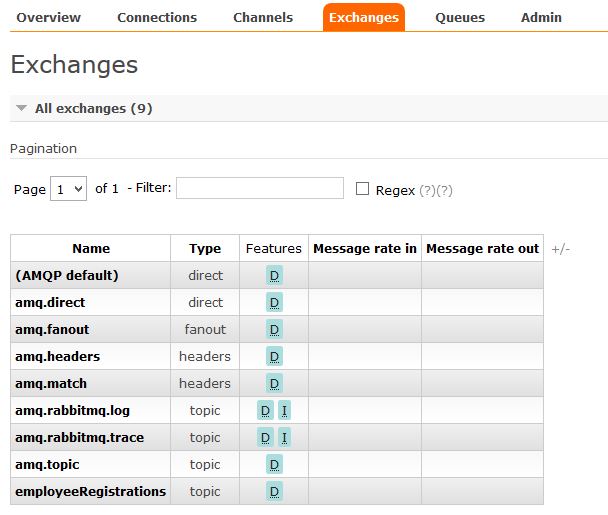Screen dimensions: 608x515
Task: Open the Page number dropdown
Action: tap(68, 189)
